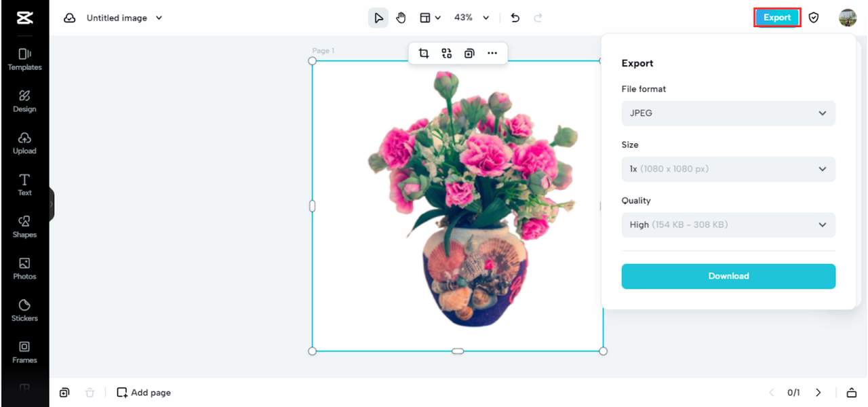Viewport: 868px width, 407px height.
Task: Select the Crop tool in floating toolbar
Action: [x=424, y=54]
